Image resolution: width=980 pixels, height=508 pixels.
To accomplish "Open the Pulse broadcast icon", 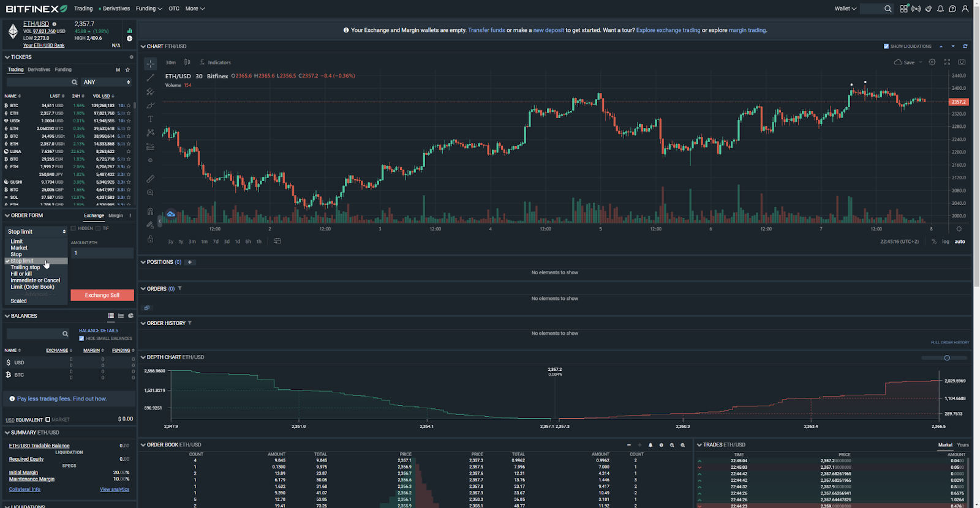I will point(916,9).
